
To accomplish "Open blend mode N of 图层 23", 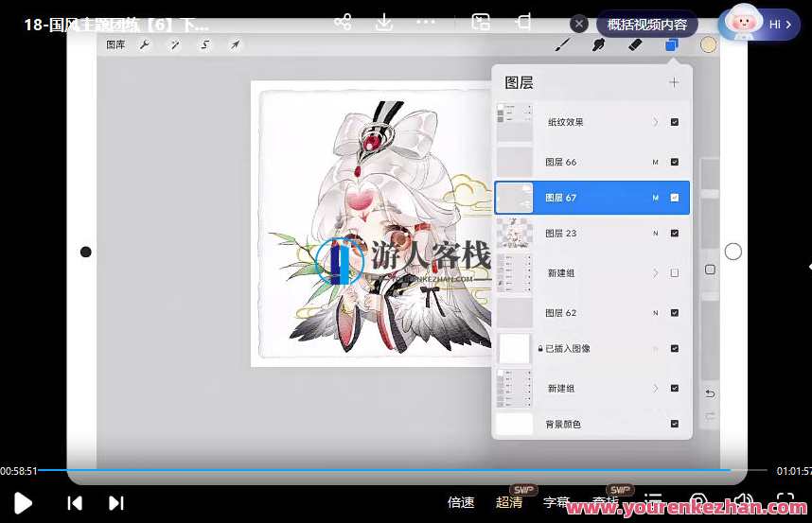I will [655, 234].
